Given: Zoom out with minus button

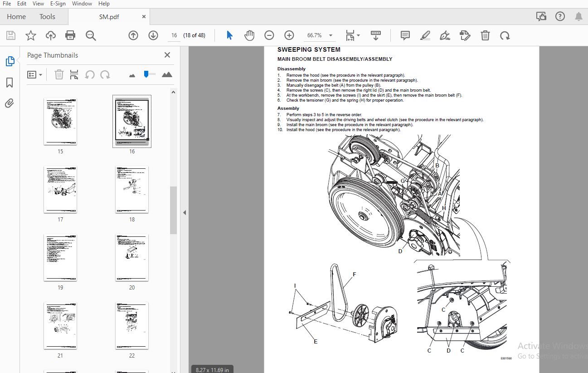Looking at the screenshot, I should click(269, 35).
